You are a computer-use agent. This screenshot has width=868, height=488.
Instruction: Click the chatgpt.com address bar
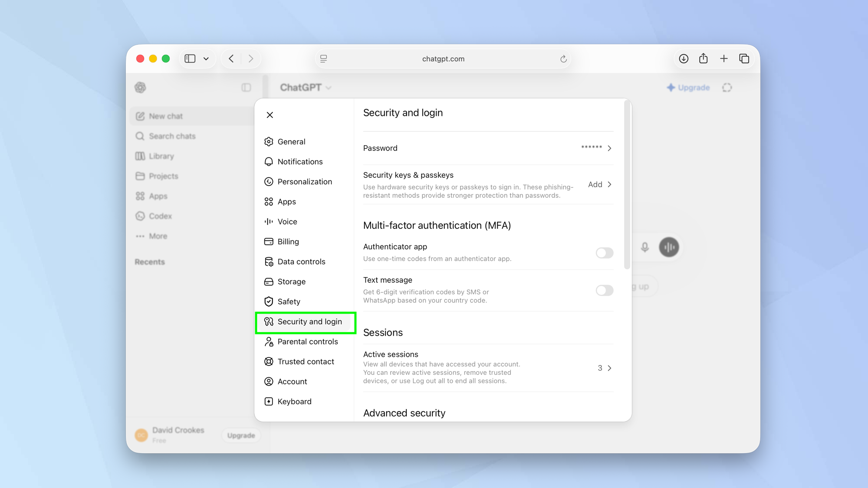click(x=443, y=59)
